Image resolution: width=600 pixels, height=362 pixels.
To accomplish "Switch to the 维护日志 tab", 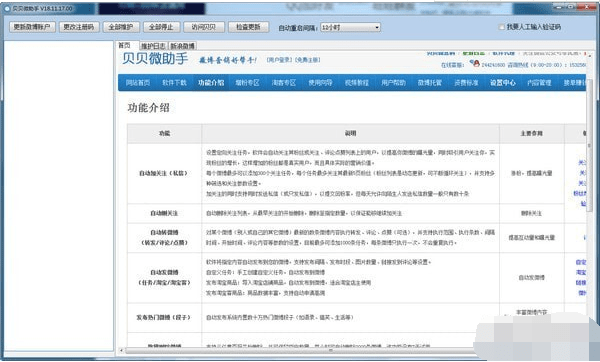I will [153, 46].
